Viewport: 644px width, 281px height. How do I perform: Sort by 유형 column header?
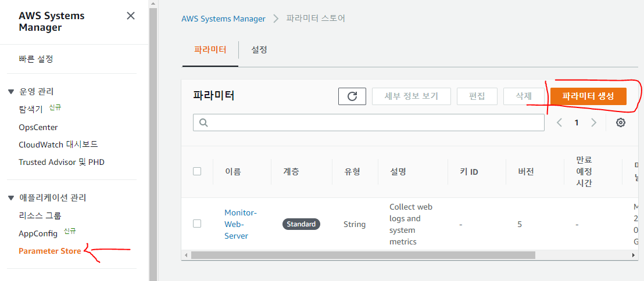point(352,171)
